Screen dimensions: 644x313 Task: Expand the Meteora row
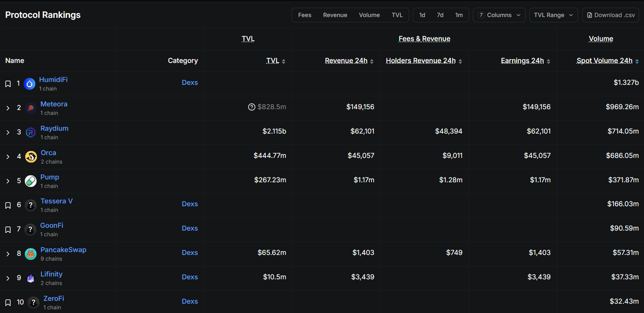point(8,108)
